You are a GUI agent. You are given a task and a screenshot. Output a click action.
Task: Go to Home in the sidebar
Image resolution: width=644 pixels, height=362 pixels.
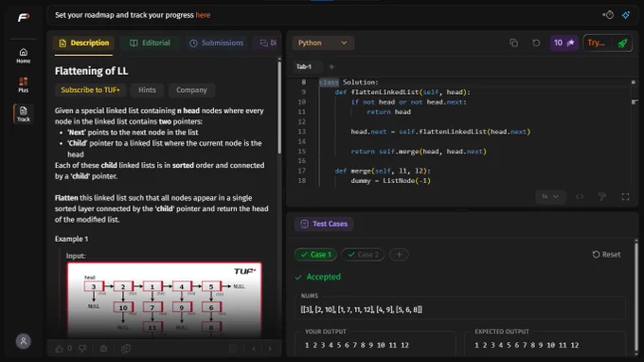pos(24,56)
